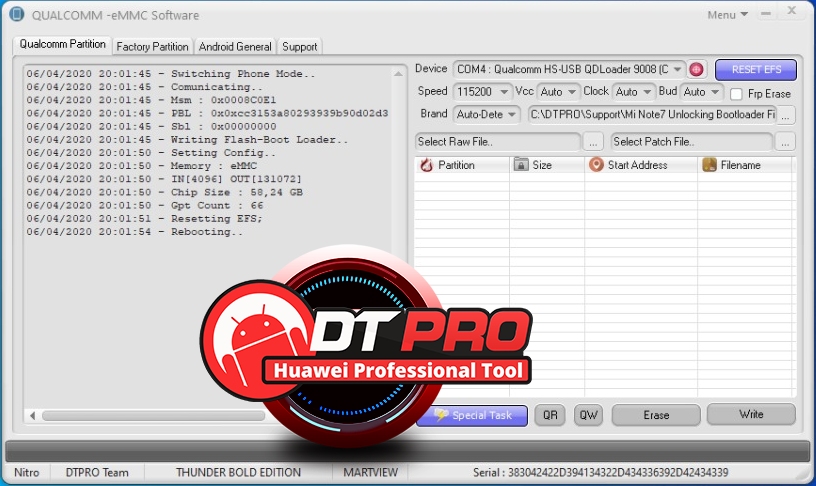This screenshot has width=816, height=486.
Task: Click the Partition column header
Action: coord(462,165)
